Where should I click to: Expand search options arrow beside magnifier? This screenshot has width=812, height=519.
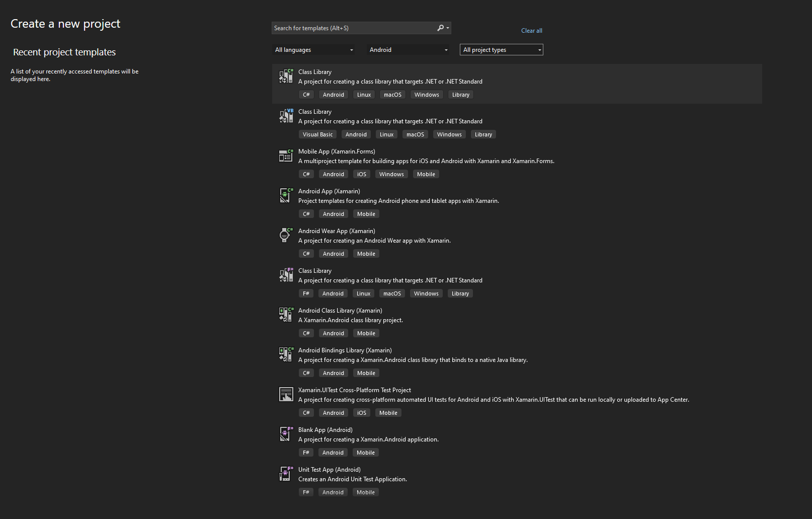[x=448, y=28]
